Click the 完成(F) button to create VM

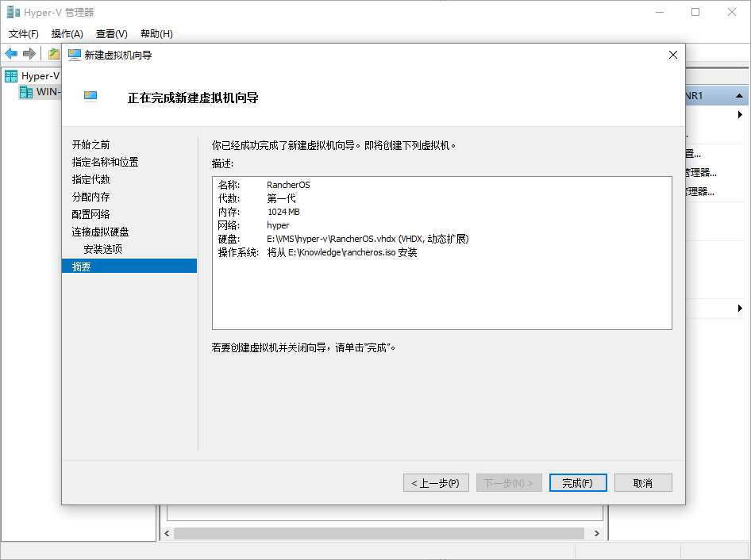578,483
